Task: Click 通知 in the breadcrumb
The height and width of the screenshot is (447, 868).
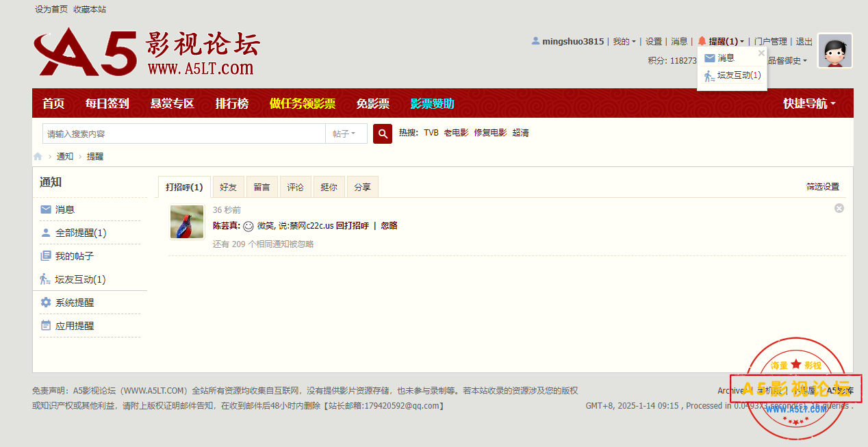Action: (x=65, y=156)
